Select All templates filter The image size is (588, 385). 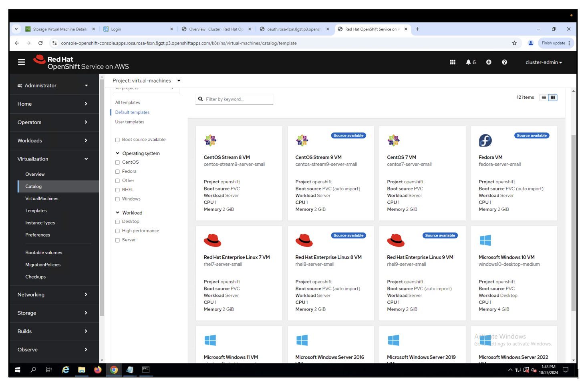127,102
